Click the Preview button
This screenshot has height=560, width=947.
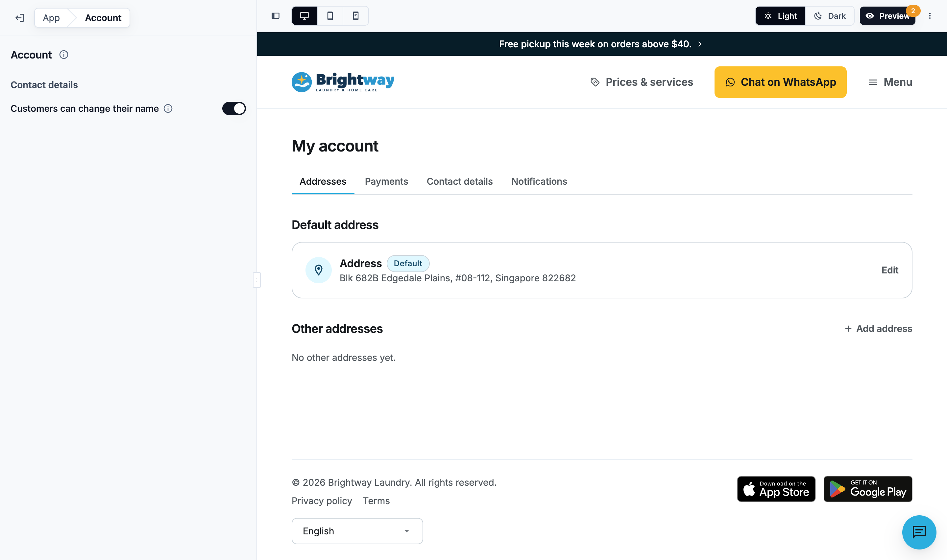(x=887, y=16)
